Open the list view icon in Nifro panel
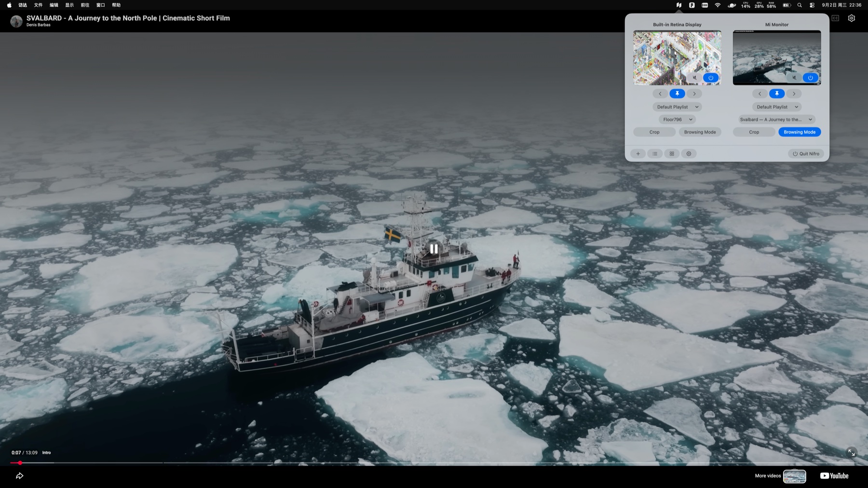Screen dimensions: 868x488 (655, 154)
